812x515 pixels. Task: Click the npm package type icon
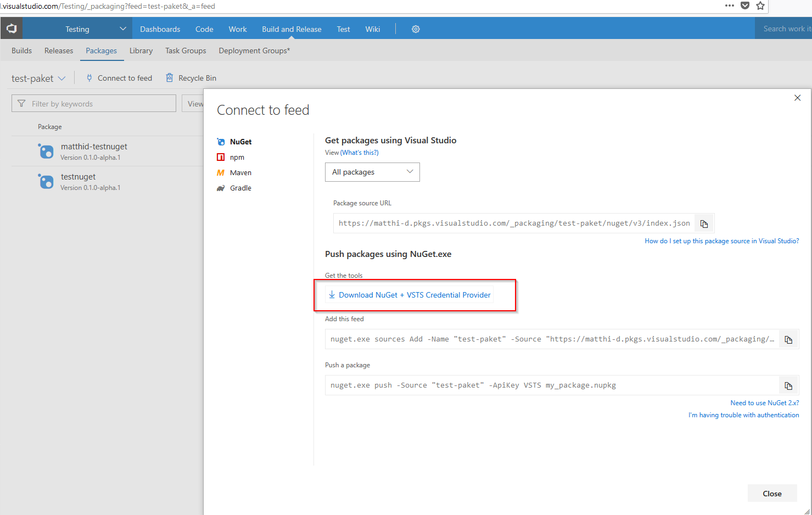click(x=221, y=157)
